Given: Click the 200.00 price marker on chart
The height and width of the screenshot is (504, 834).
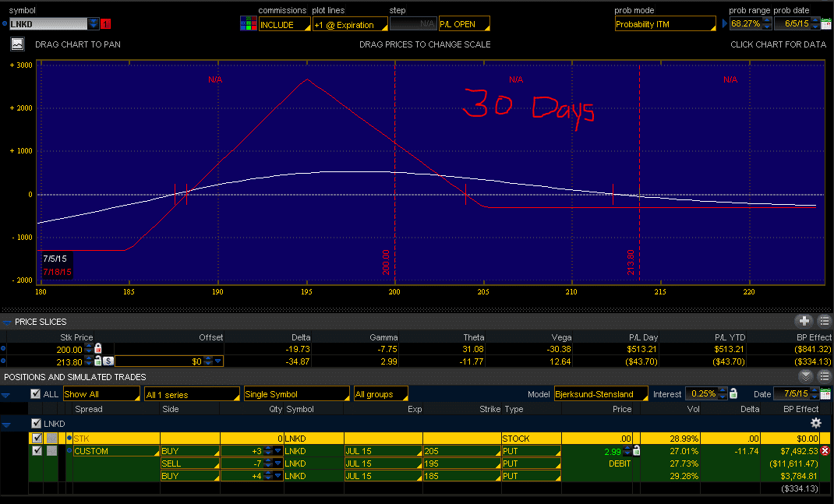Looking at the screenshot, I should (386, 263).
